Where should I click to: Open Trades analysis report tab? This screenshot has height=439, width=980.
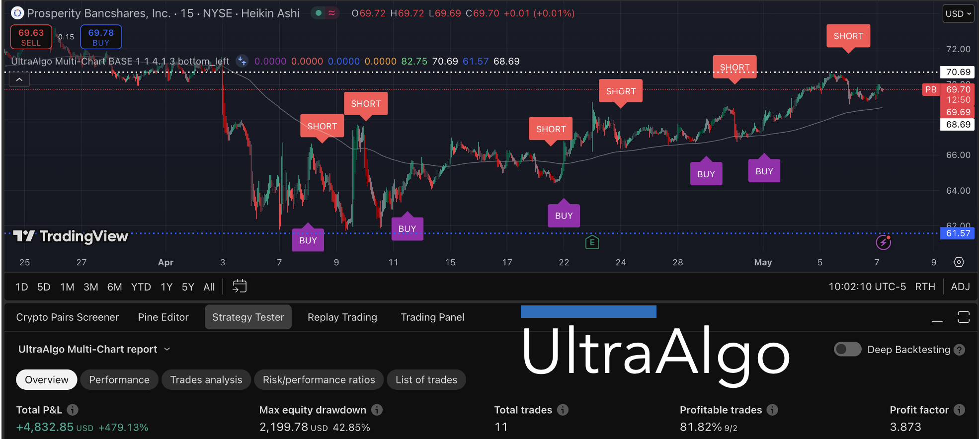206,380
